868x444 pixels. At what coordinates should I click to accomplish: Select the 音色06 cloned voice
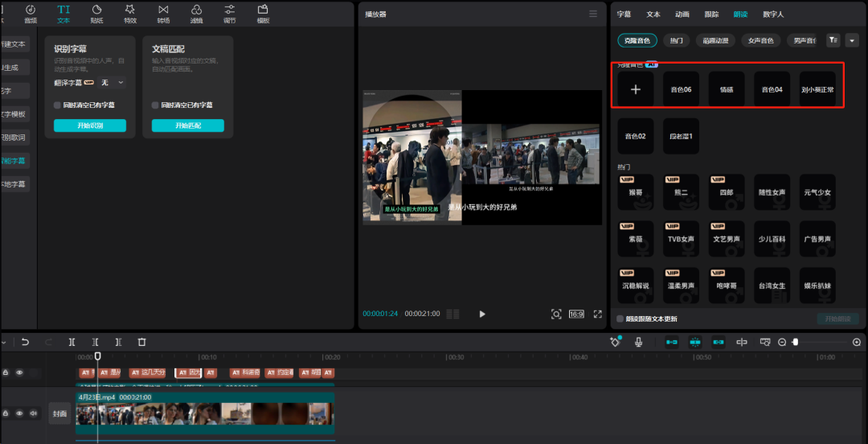tap(681, 89)
